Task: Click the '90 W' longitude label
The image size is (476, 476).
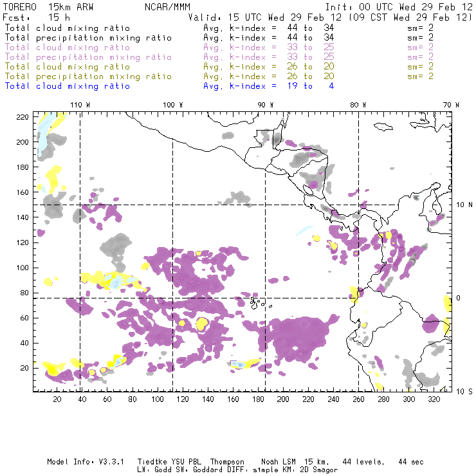Action: pyautogui.click(x=266, y=105)
